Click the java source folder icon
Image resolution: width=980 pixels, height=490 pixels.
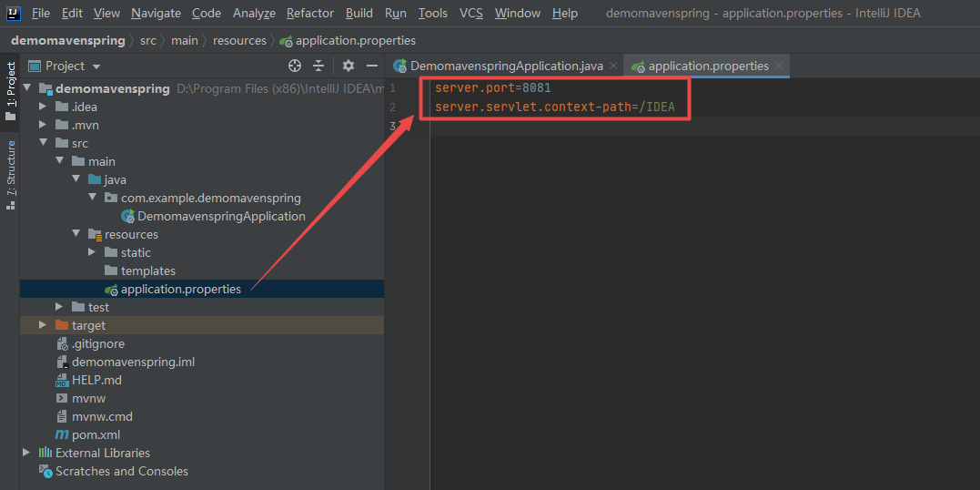(95, 179)
